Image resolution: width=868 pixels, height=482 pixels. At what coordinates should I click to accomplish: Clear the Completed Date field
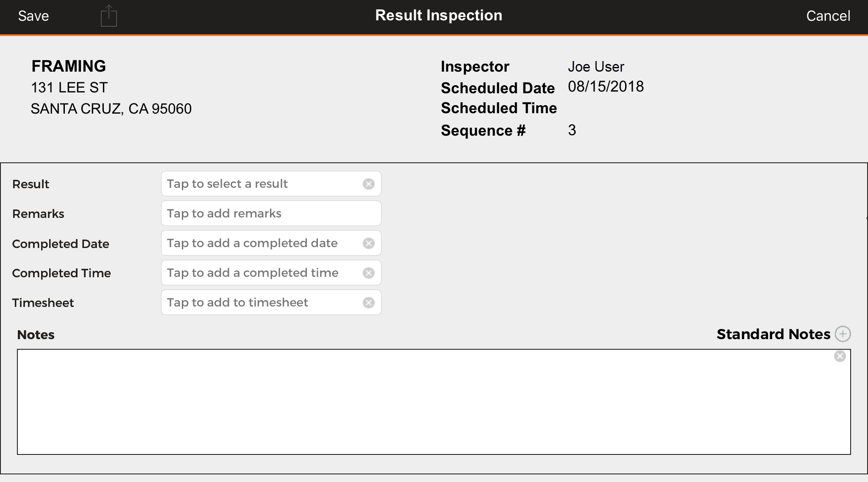click(369, 243)
